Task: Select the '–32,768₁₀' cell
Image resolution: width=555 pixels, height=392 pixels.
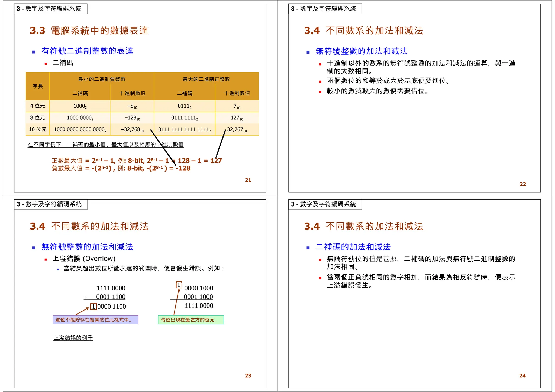Action: pos(132,129)
